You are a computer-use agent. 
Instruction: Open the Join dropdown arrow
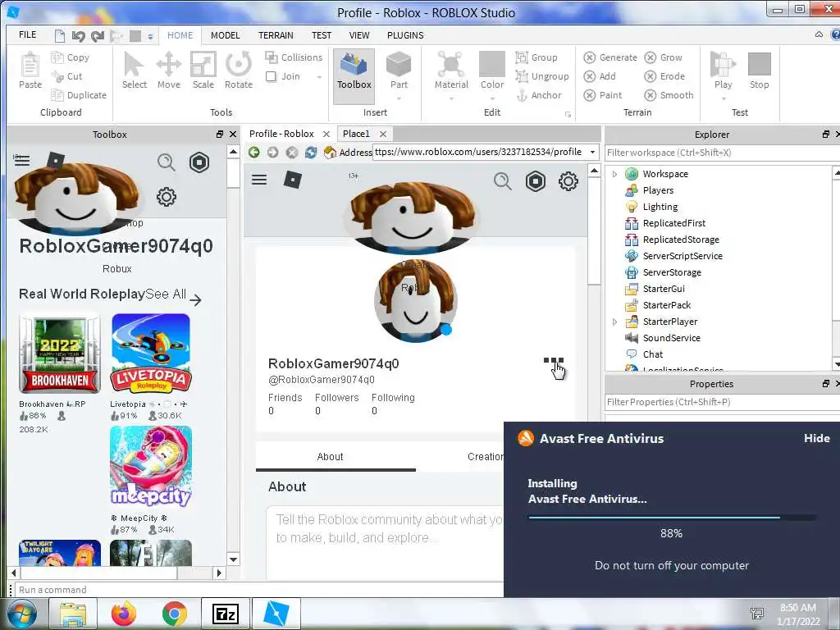pyautogui.click(x=319, y=77)
